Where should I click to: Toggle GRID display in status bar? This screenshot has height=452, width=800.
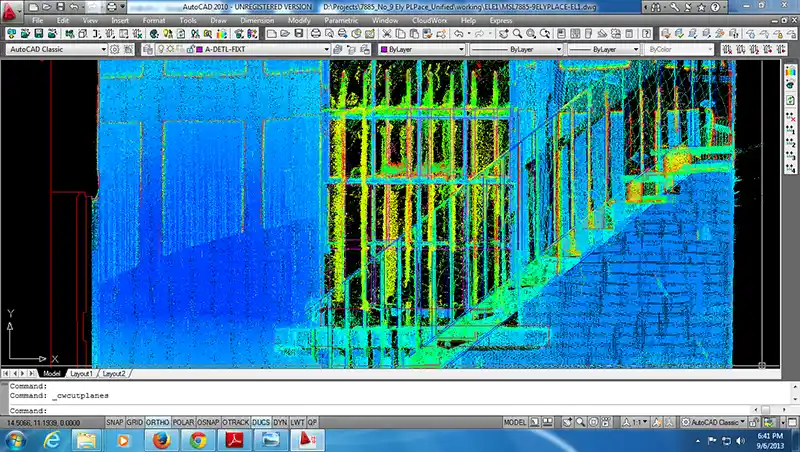135,422
